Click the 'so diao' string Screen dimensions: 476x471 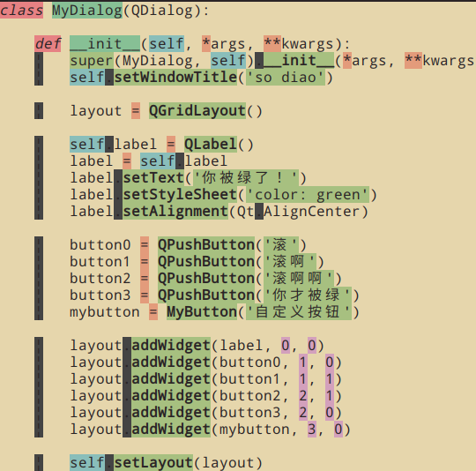click(286, 77)
